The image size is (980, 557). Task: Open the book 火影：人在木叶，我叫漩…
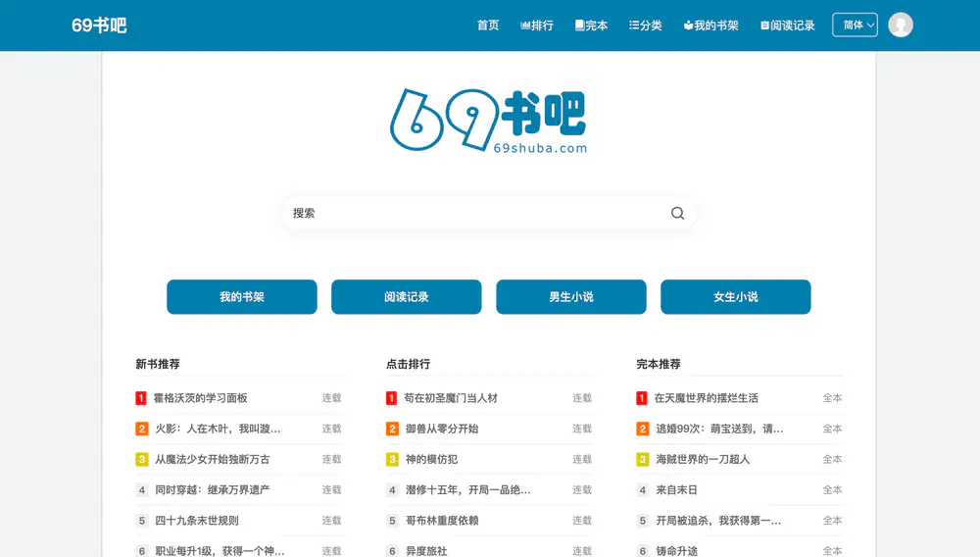[x=218, y=429]
